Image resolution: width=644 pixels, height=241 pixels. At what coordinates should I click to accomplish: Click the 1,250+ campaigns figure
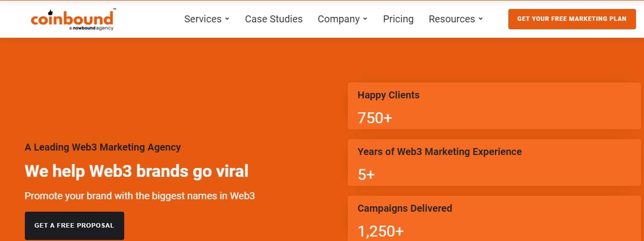click(381, 231)
